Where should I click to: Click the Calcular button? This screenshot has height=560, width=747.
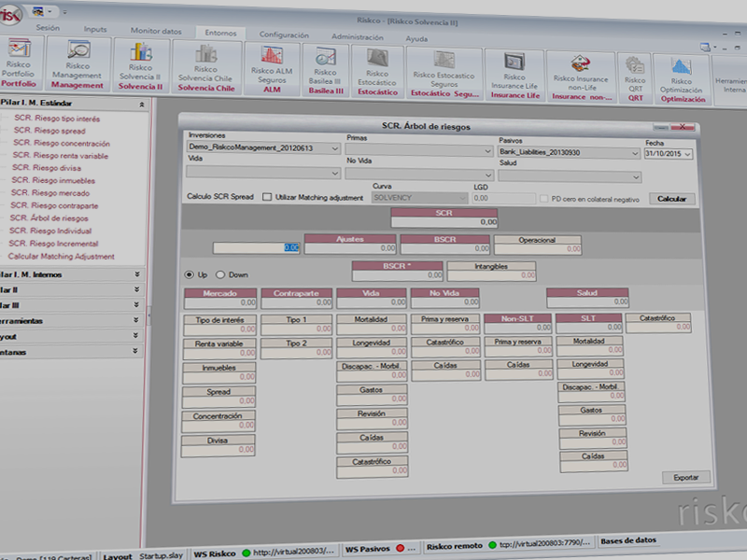(671, 199)
